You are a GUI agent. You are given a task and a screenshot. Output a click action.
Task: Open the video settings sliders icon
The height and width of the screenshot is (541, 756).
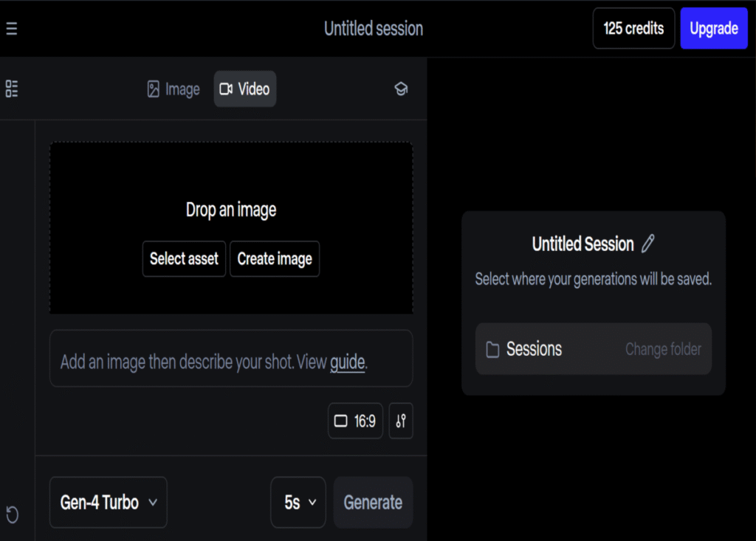click(x=401, y=421)
